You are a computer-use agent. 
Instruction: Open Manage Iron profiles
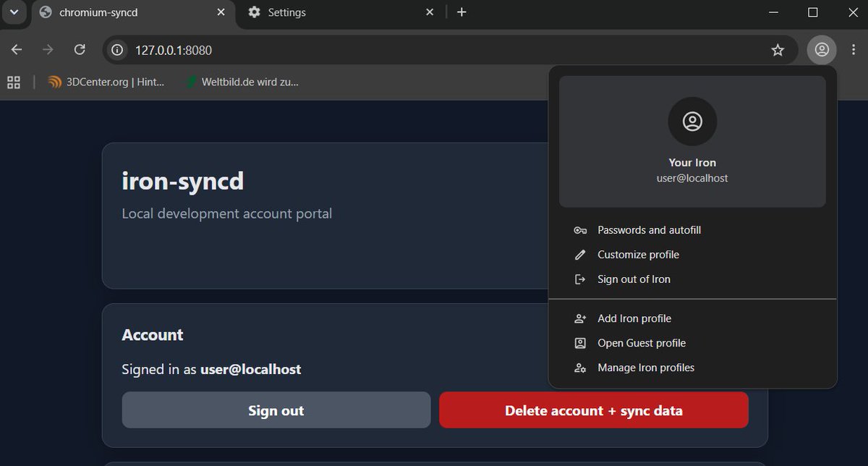pyautogui.click(x=692, y=368)
